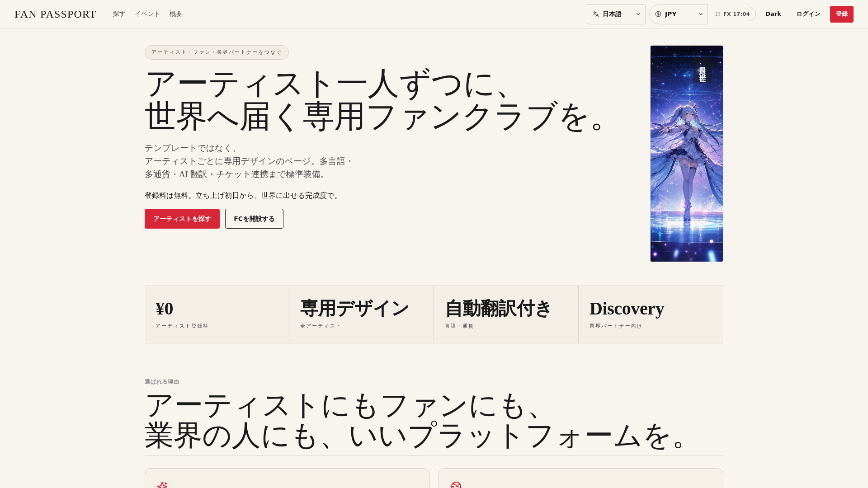Screen dimensions: 868x488
Task: Expand the JPY currency dropdown
Action: [x=678, y=14]
